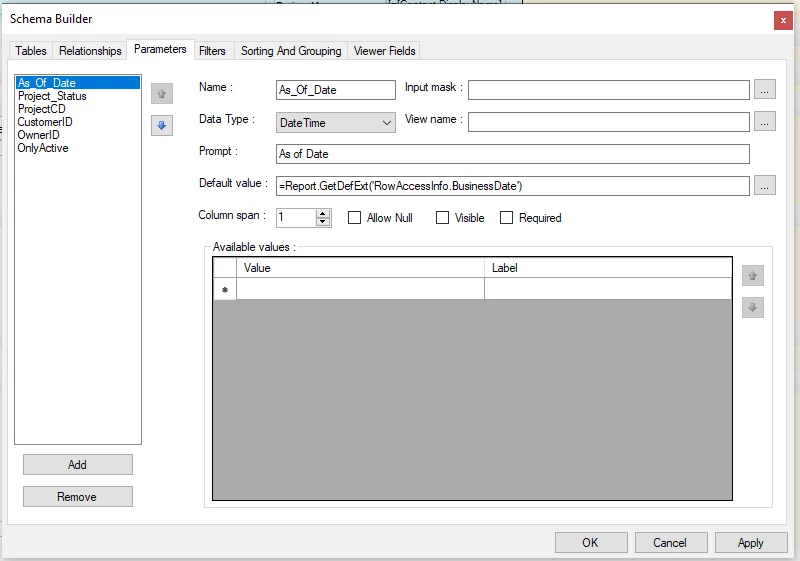Move selected parameter down blue arrow
Image resolution: width=800 pixels, height=561 pixels.
(x=162, y=125)
